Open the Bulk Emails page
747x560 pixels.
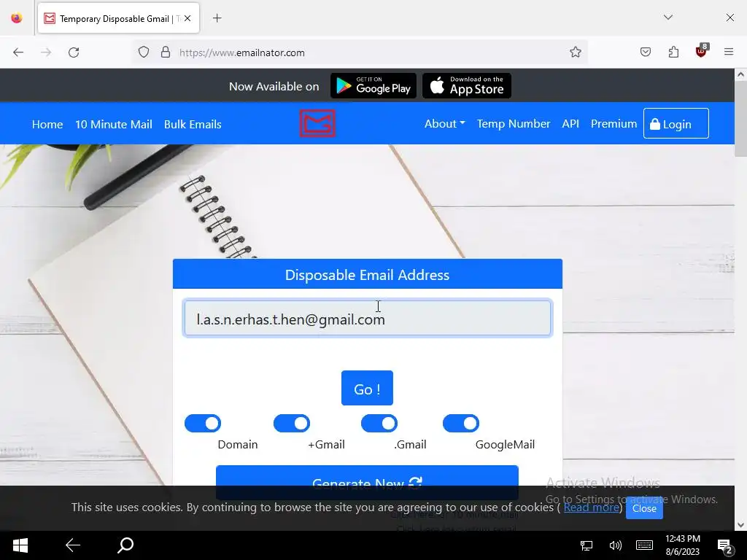click(x=193, y=124)
